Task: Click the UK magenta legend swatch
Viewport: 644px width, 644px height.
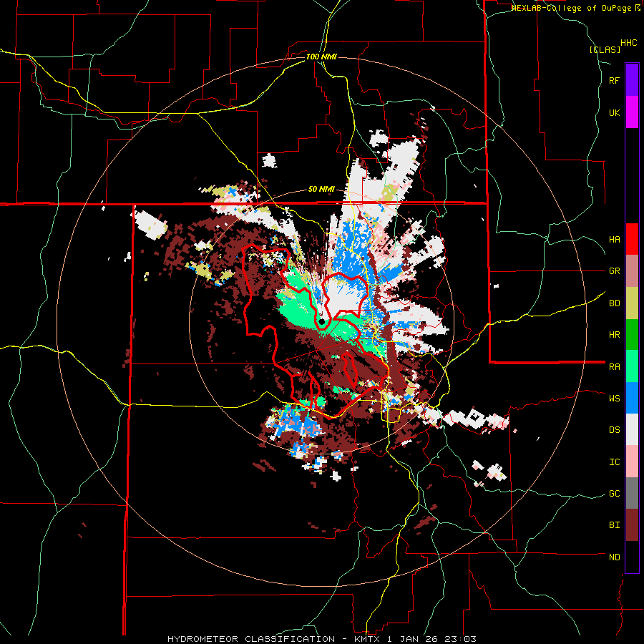Action: coord(632,112)
